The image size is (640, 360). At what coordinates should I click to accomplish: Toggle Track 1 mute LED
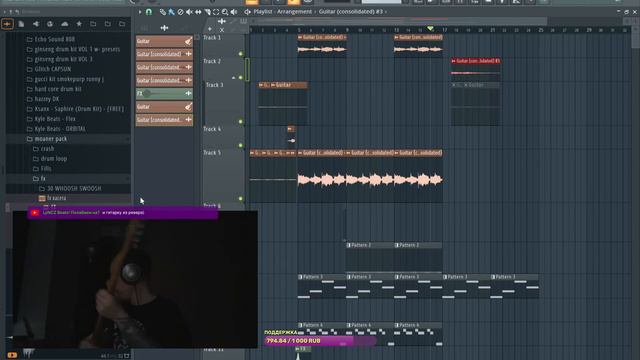click(x=241, y=54)
